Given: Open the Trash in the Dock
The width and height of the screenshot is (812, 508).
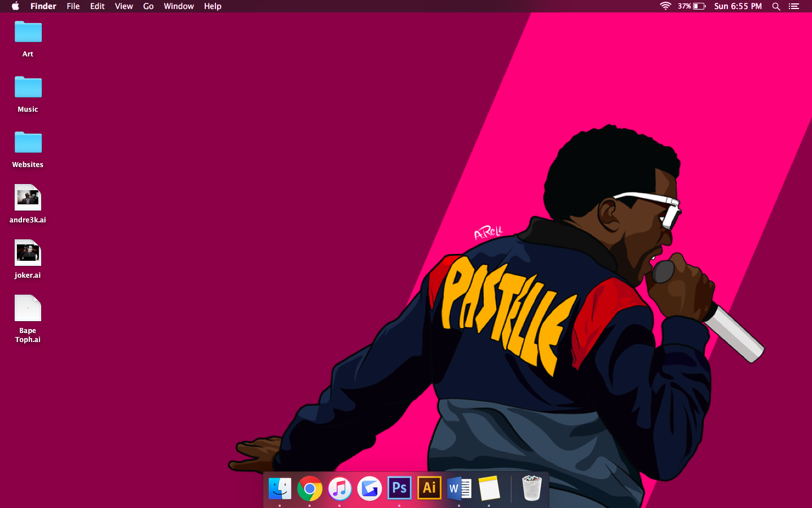Looking at the screenshot, I should [531, 489].
